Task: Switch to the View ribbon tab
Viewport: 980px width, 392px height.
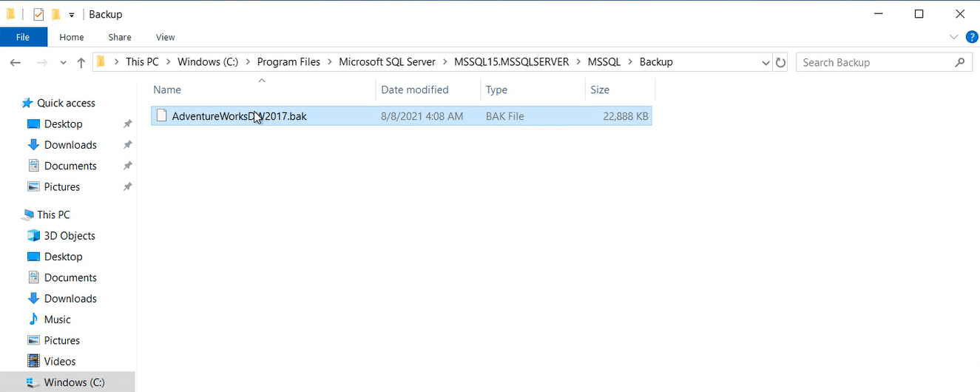Action: point(165,37)
